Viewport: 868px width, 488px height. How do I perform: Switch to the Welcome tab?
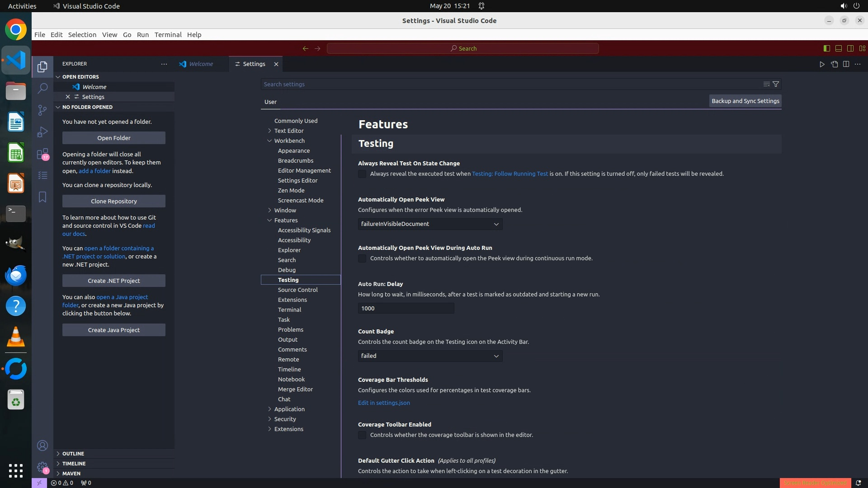tap(201, 64)
